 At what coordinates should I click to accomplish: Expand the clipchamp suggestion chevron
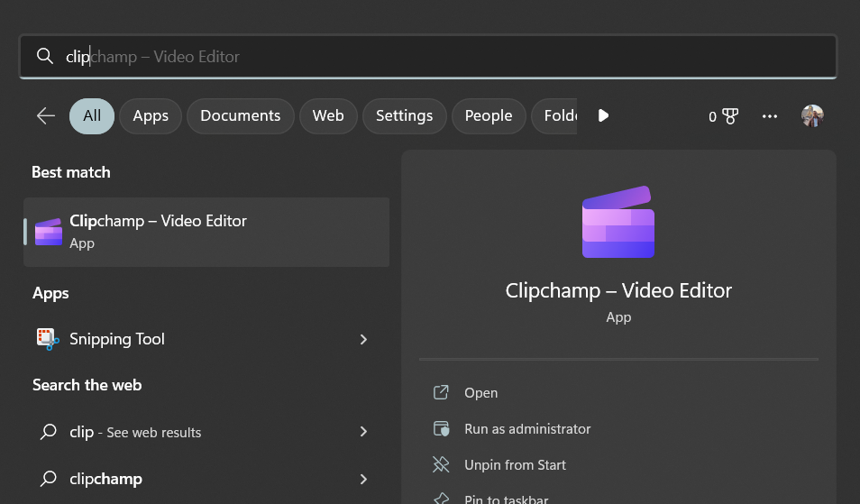point(363,480)
